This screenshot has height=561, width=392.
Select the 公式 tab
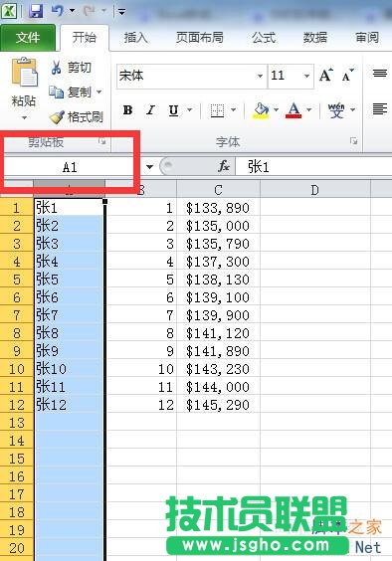[x=264, y=37]
